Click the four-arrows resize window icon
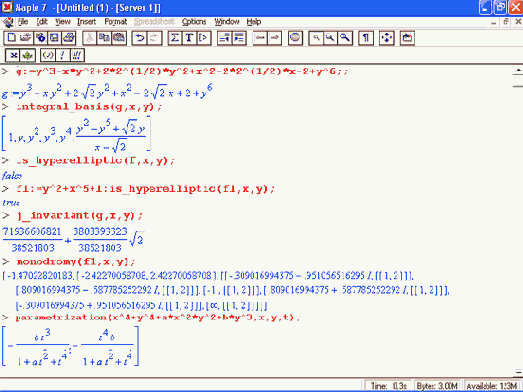 point(387,38)
